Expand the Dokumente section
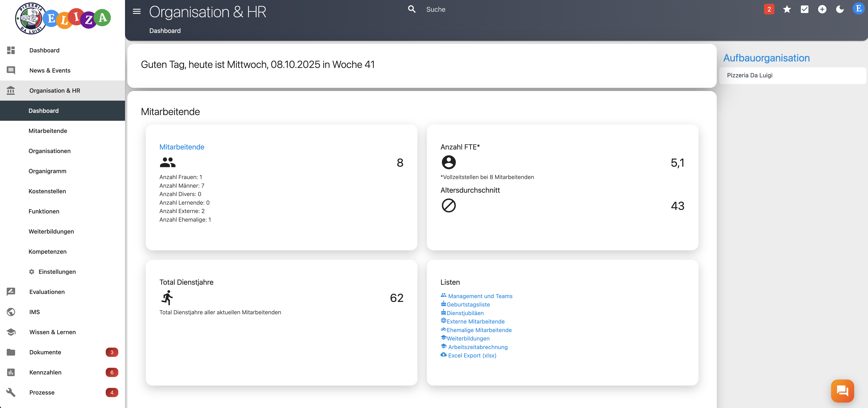Screen dimensions: 868x408 [45, 352]
